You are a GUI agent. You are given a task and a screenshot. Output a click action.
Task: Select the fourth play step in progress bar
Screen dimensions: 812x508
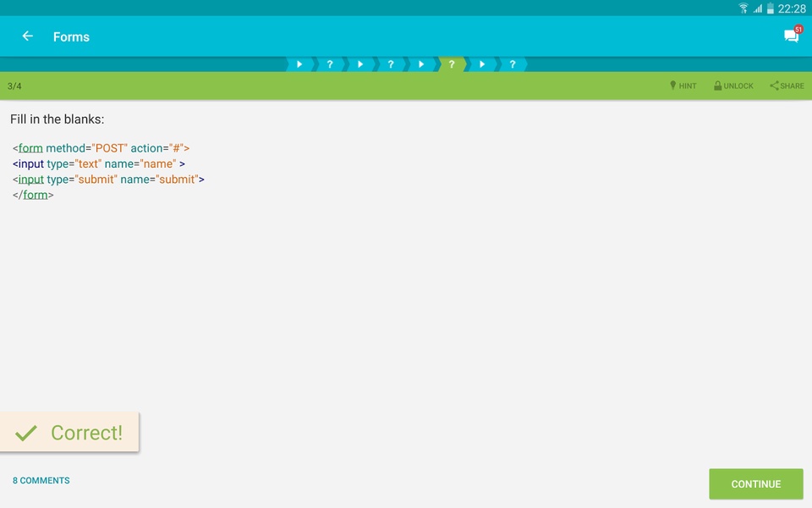[x=482, y=64]
